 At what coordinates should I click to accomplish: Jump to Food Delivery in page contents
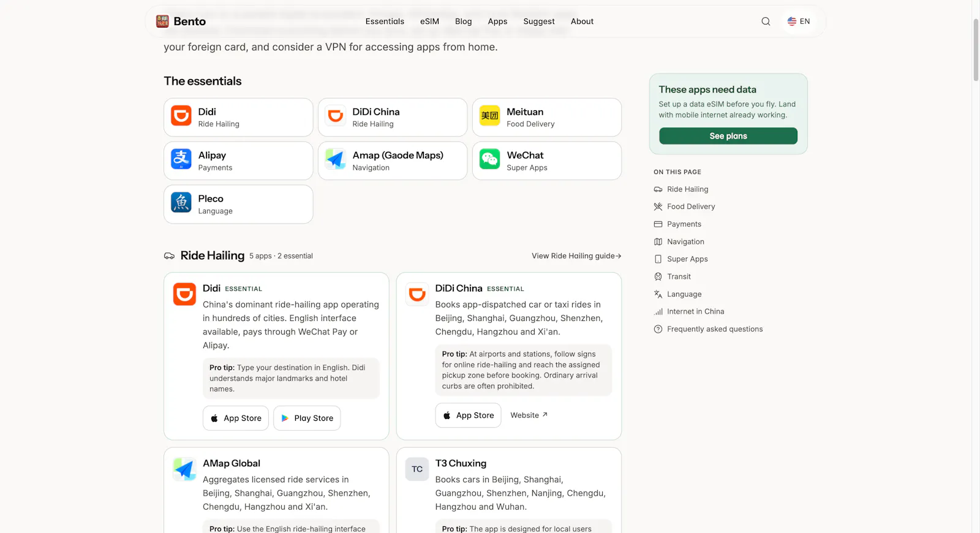tap(691, 206)
